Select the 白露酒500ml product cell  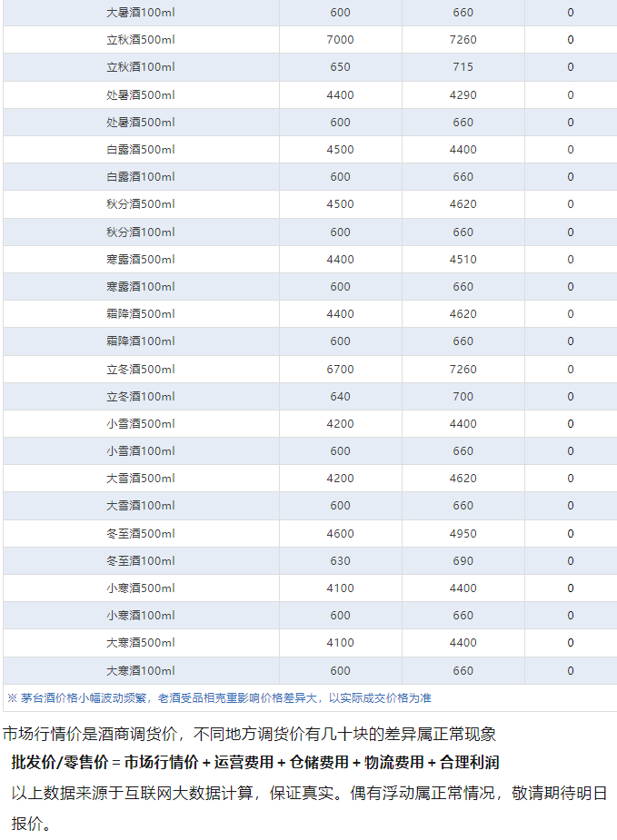[x=141, y=150]
